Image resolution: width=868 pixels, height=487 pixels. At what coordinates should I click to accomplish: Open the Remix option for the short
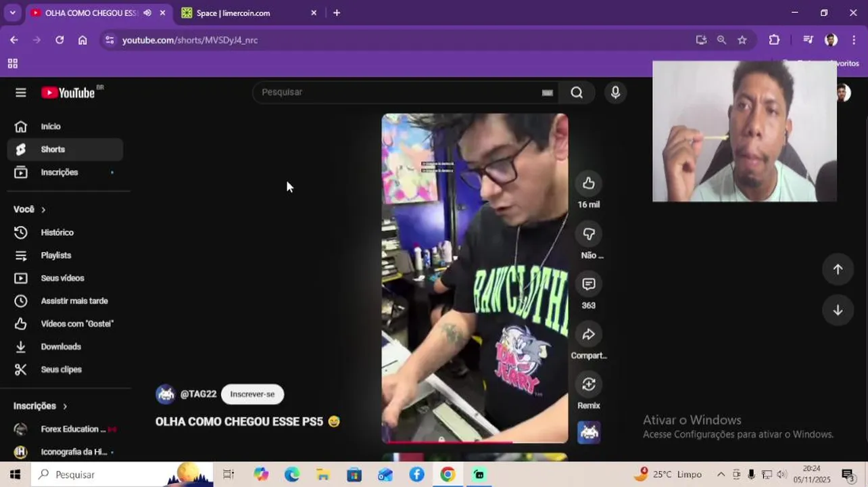[589, 384]
